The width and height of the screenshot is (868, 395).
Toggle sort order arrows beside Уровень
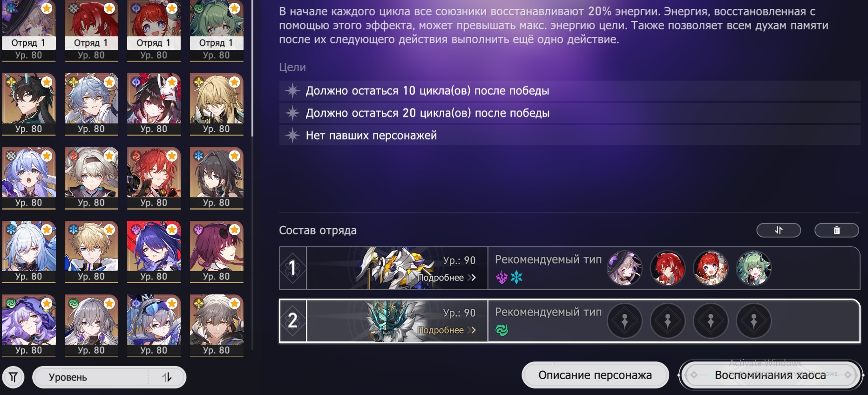click(x=167, y=377)
